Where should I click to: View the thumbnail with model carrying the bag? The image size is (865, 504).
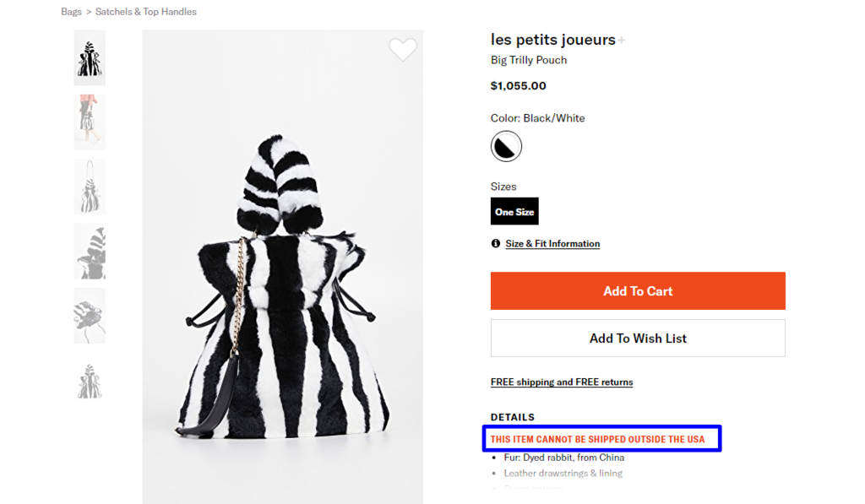point(90,122)
